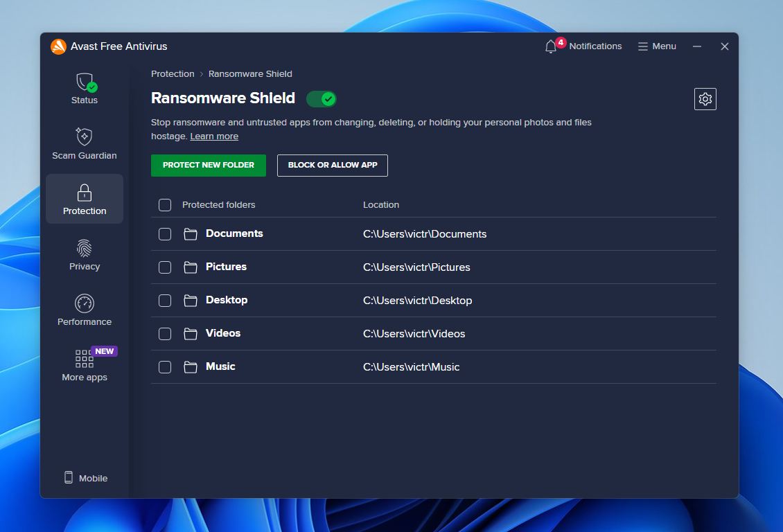Open Performance gauge section

pyautogui.click(x=85, y=310)
